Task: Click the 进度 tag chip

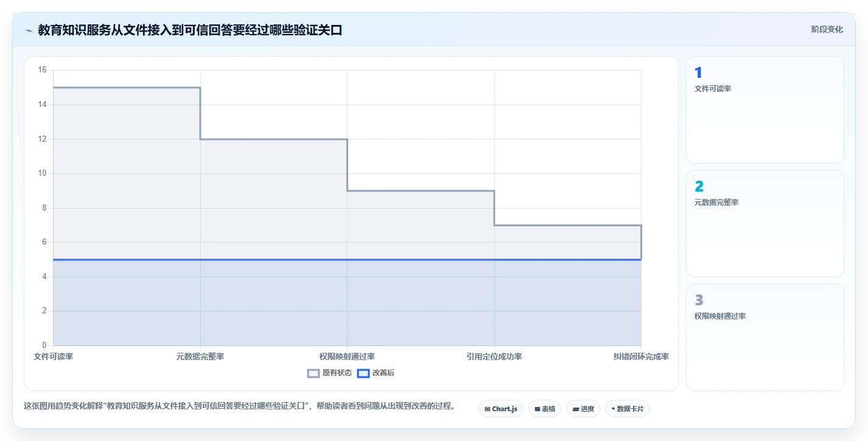Action: tap(583, 409)
